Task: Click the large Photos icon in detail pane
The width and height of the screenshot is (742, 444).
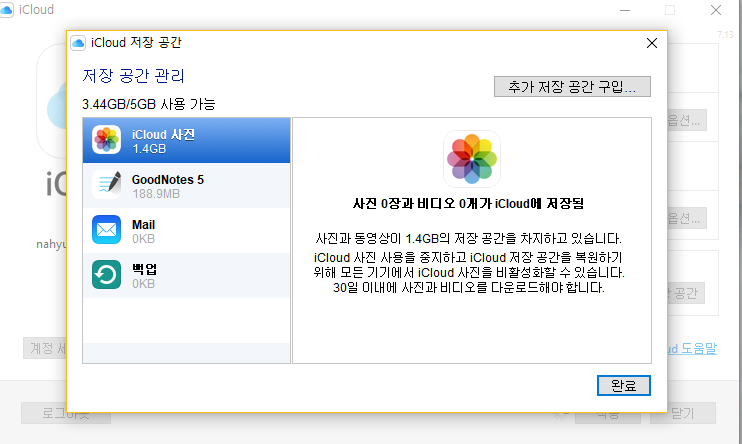Action: (x=472, y=159)
